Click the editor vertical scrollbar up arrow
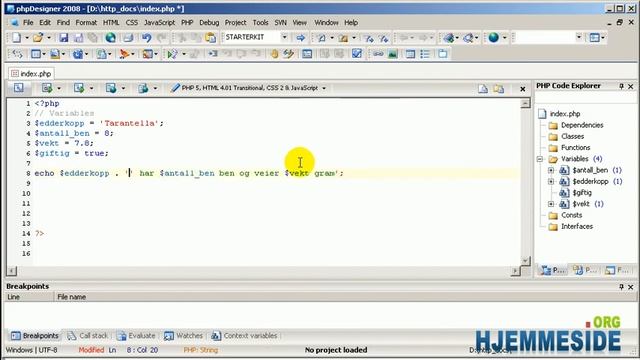This screenshot has height=360, width=640. tap(525, 103)
